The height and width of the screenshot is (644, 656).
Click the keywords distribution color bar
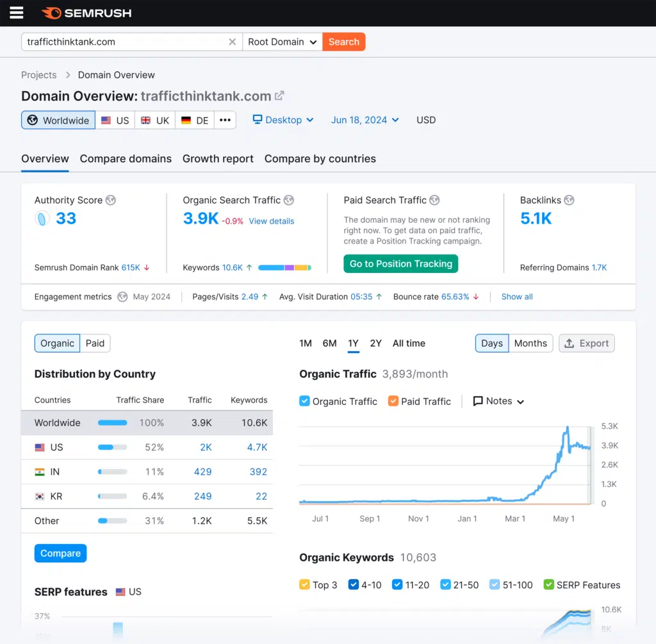(284, 268)
